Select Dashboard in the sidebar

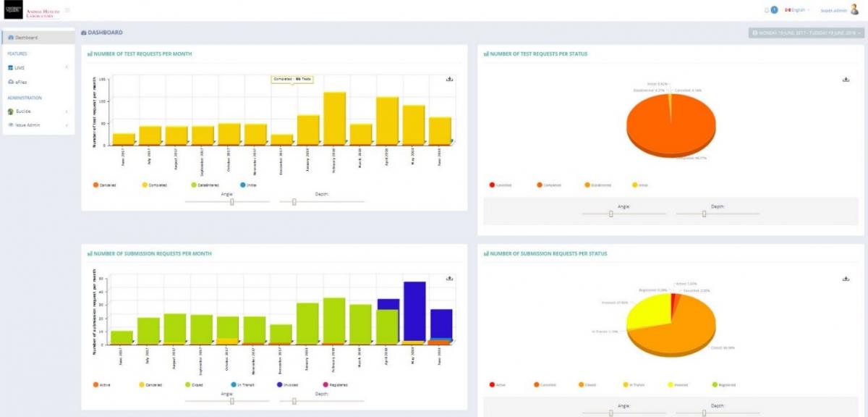pyautogui.click(x=38, y=38)
